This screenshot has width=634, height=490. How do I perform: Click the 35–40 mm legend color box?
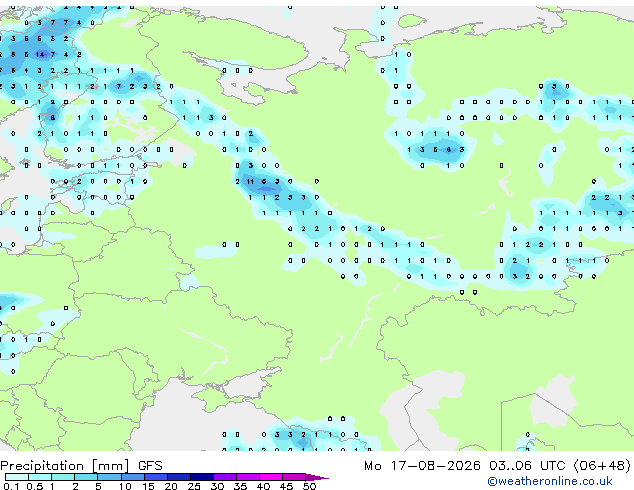coord(247,477)
